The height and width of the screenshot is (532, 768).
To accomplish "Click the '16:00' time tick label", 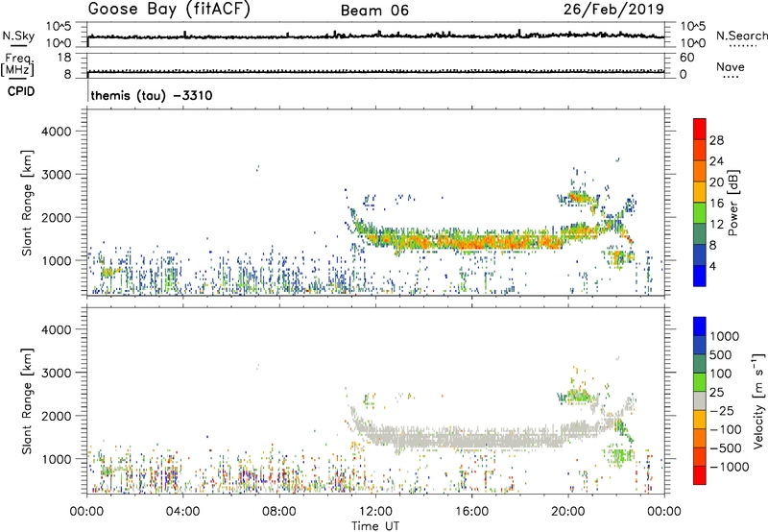I will (471, 512).
